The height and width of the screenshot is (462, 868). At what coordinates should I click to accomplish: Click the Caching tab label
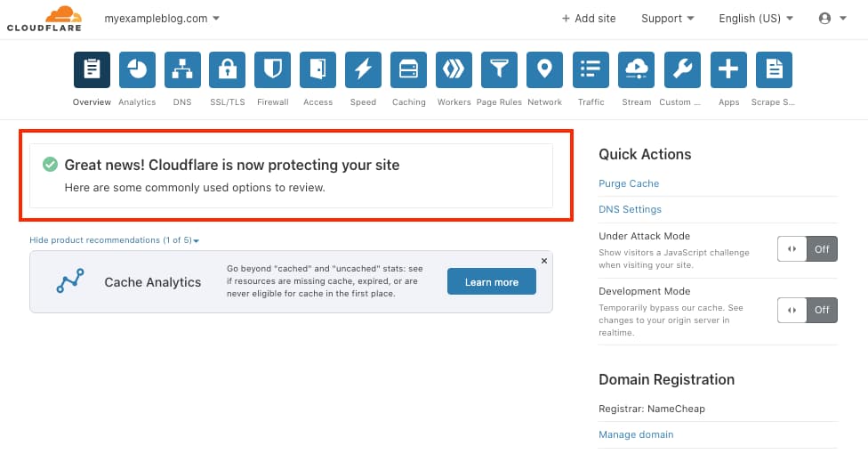pyautogui.click(x=408, y=102)
